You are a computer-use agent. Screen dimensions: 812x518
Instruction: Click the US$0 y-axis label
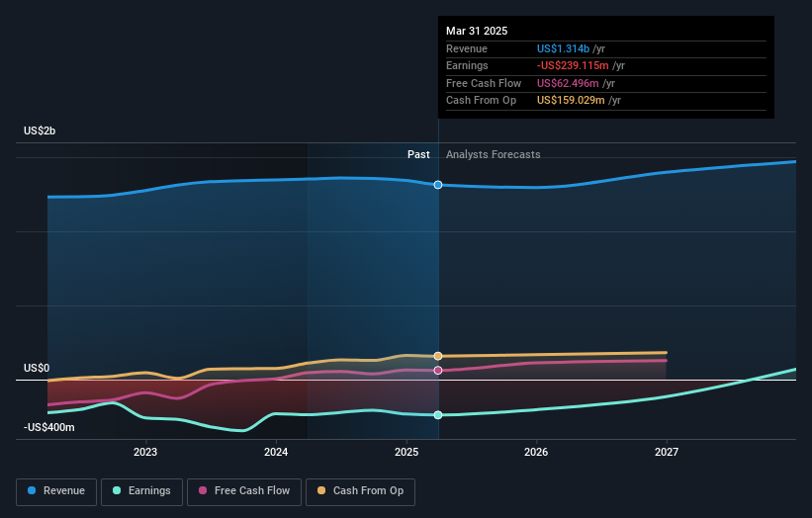(37, 368)
